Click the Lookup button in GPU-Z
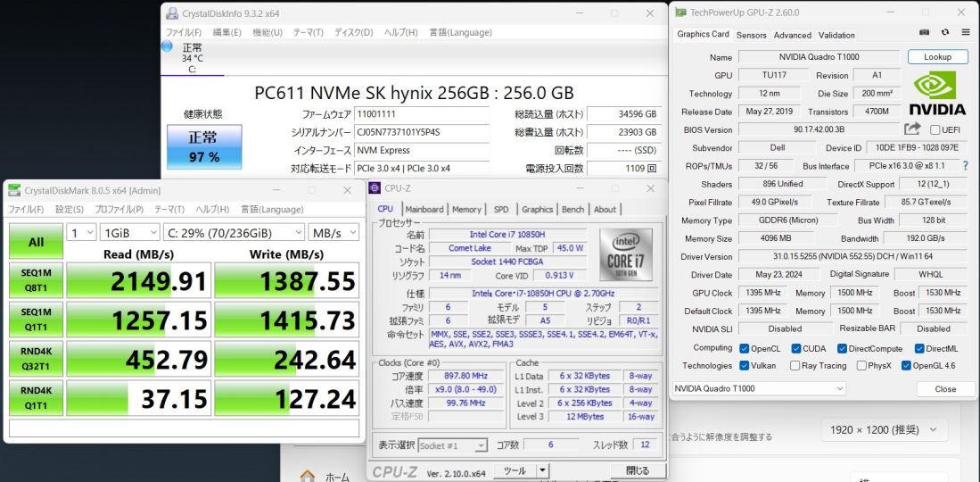 937,56
